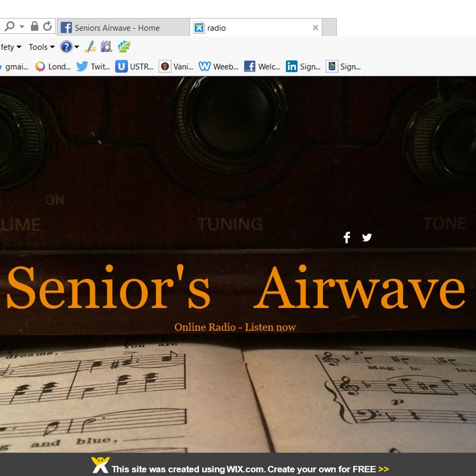Click the blue Help question mark icon
The width and height of the screenshot is (476, 476).
(x=66, y=47)
